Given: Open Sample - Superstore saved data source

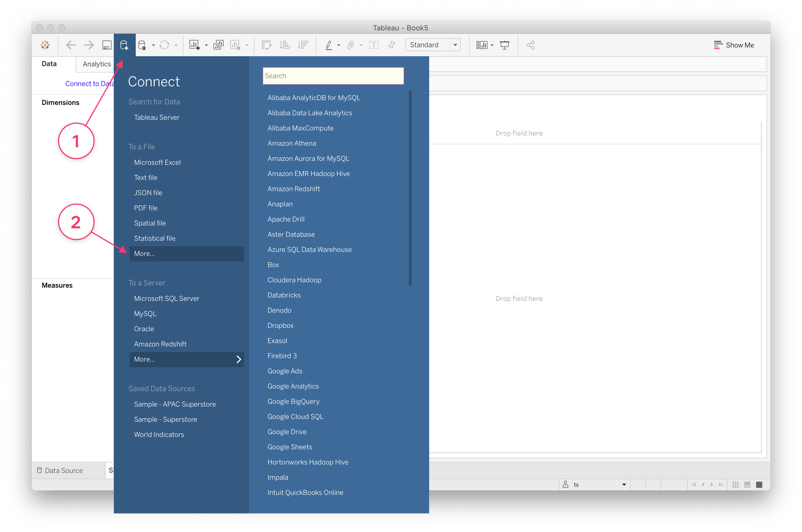Looking at the screenshot, I should (x=165, y=419).
